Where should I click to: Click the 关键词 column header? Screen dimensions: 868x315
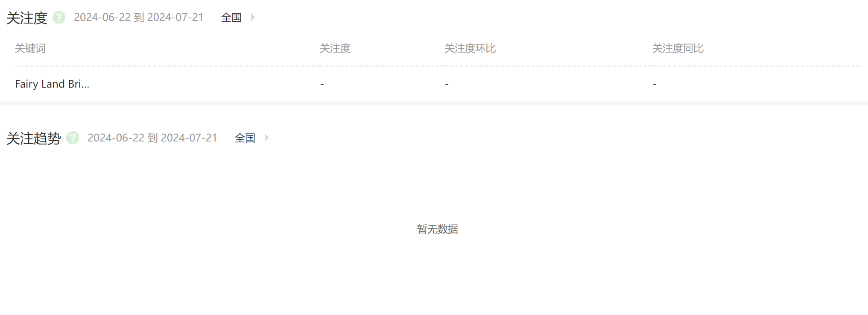tap(30, 48)
